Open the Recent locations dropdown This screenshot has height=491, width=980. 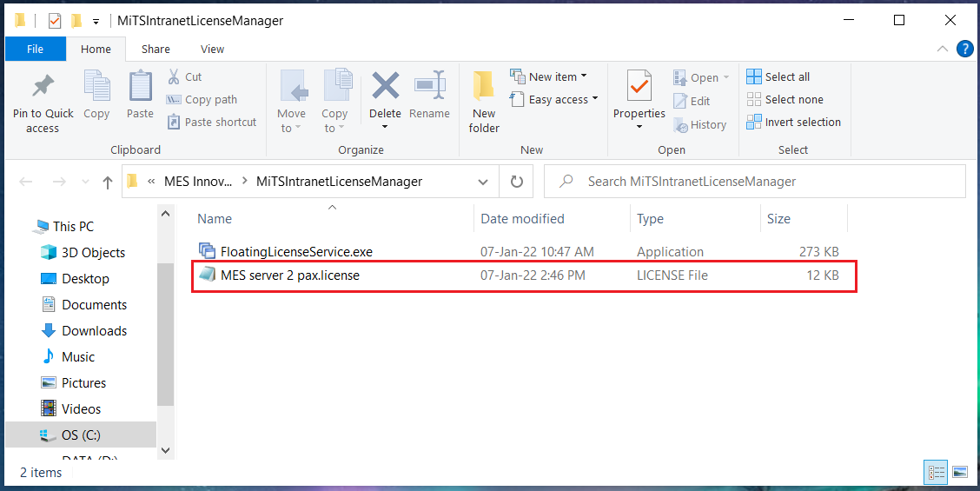86,182
